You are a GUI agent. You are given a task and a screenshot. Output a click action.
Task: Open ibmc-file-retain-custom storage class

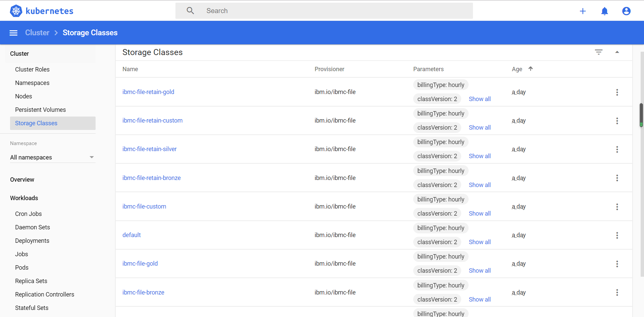pyautogui.click(x=152, y=121)
